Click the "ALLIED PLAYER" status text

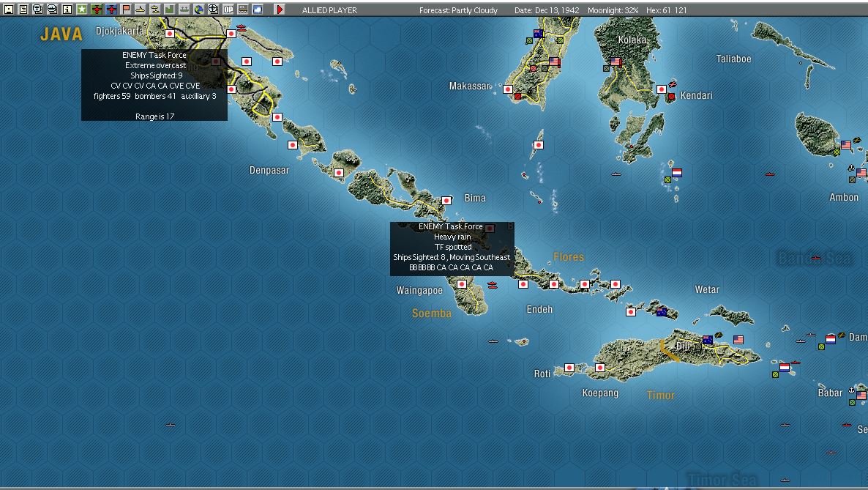tap(329, 10)
